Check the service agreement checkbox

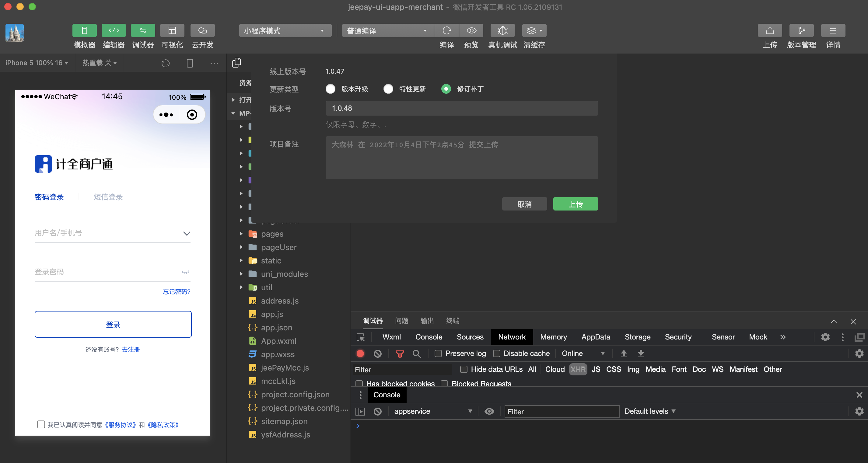pyautogui.click(x=41, y=424)
